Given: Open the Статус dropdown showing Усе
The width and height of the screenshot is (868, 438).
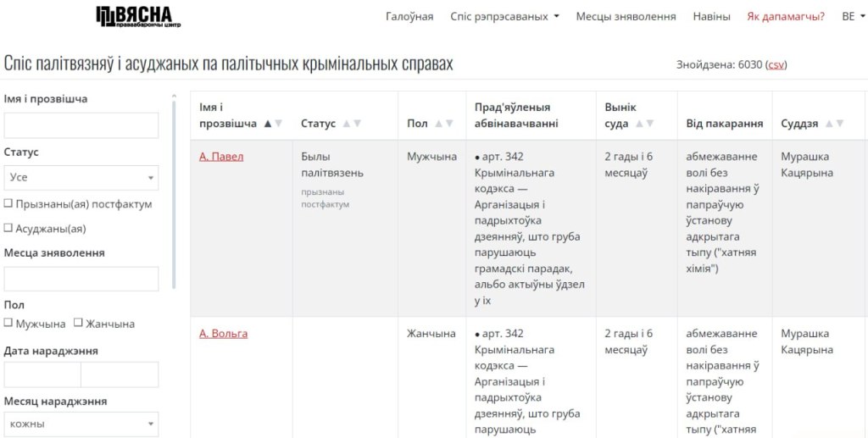Looking at the screenshot, I should click(x=81, y=178).
